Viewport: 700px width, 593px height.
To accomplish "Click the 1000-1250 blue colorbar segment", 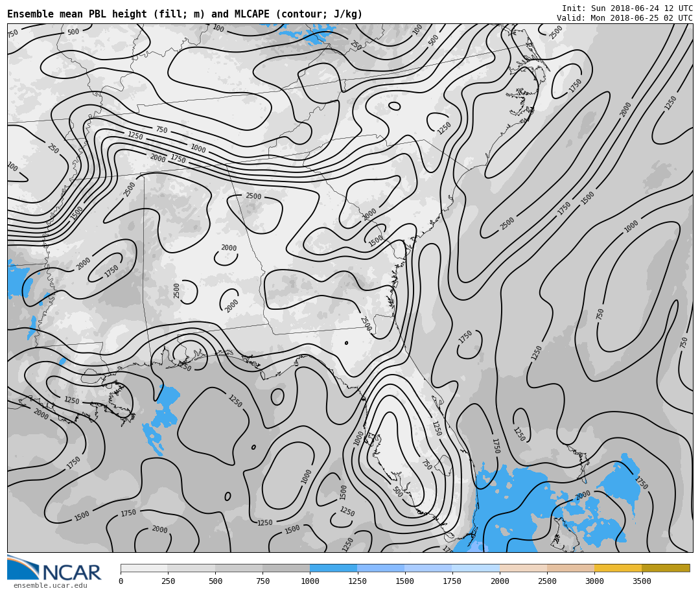I will (x=334, y=568).
